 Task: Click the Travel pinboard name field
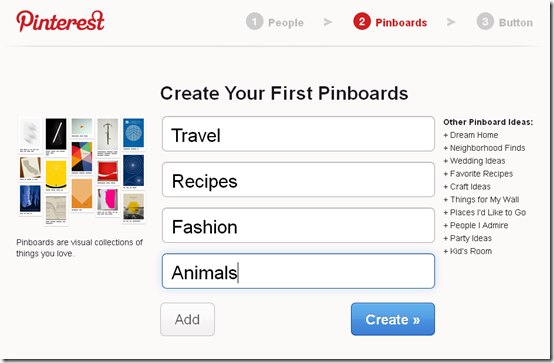(298, 134)
